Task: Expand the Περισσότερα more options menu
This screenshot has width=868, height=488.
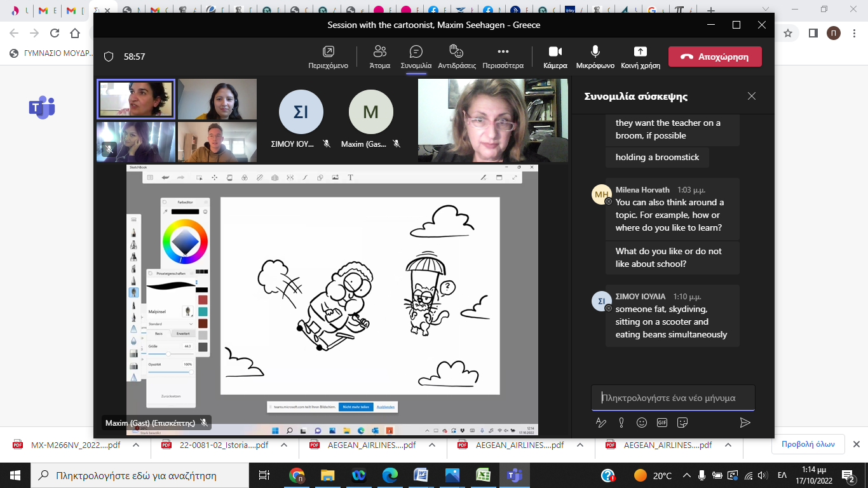Action: [x=503, y=57]
